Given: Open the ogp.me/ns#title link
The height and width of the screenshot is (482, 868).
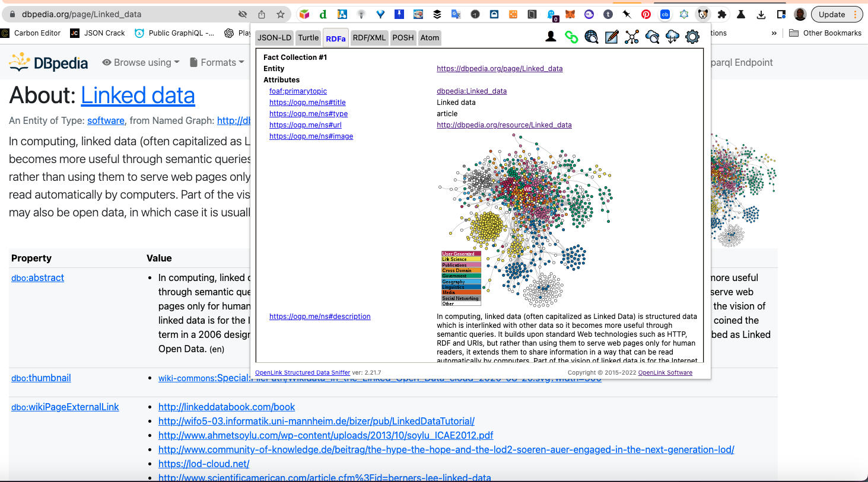Looking at the screenshot, I should point(307,103).
